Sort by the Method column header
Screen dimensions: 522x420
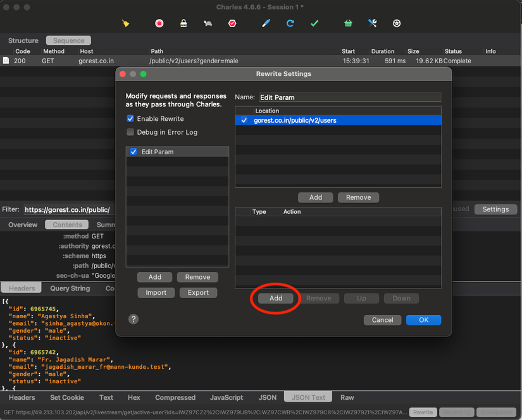(54, 51)
